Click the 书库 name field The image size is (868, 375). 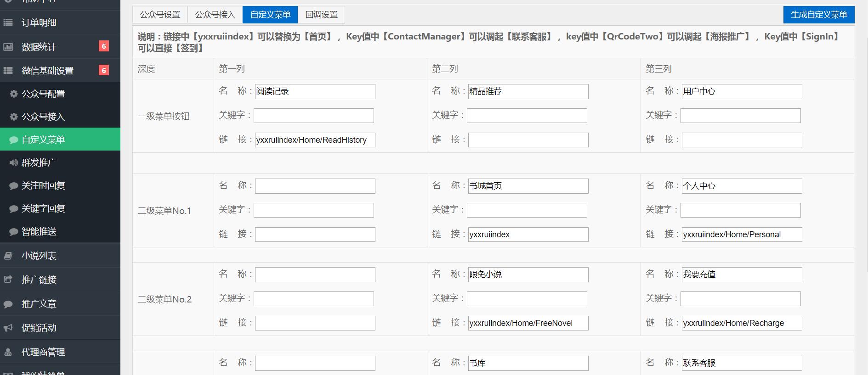click(528, 363)
